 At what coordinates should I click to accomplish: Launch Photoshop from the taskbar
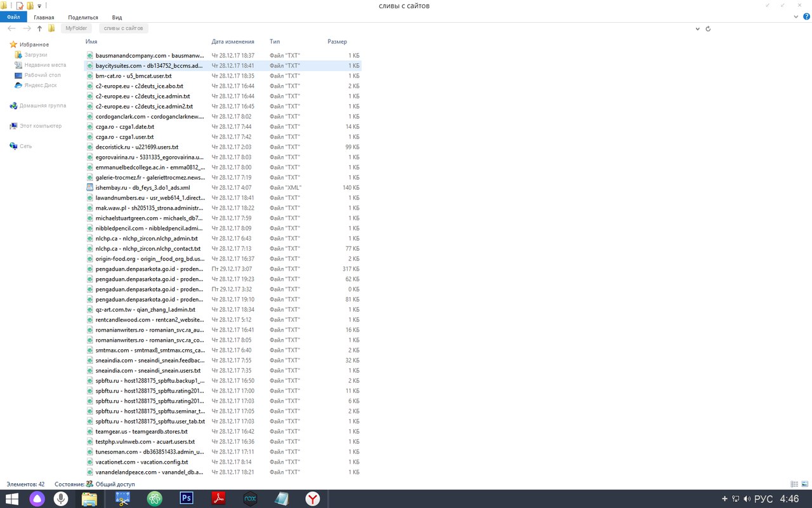click(187, 498)
